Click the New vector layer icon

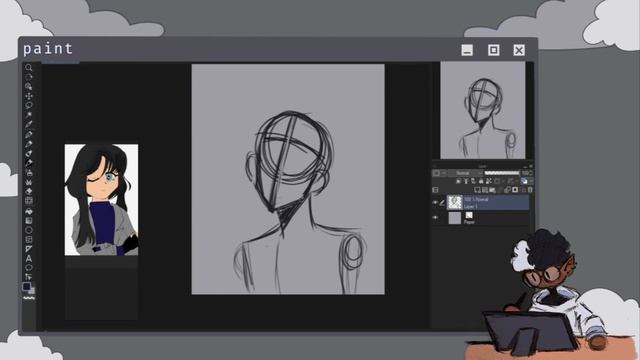[x=485, y=190]
